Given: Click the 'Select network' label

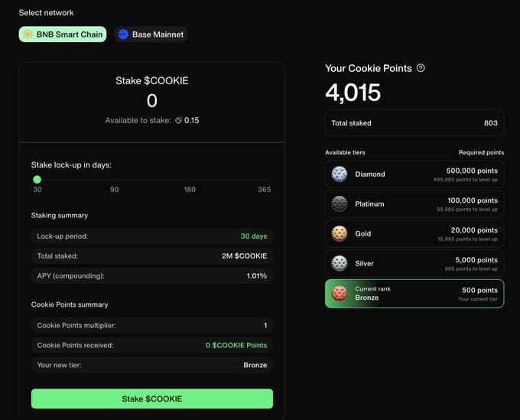Looking at the screenshot, I should coord(46,12).
